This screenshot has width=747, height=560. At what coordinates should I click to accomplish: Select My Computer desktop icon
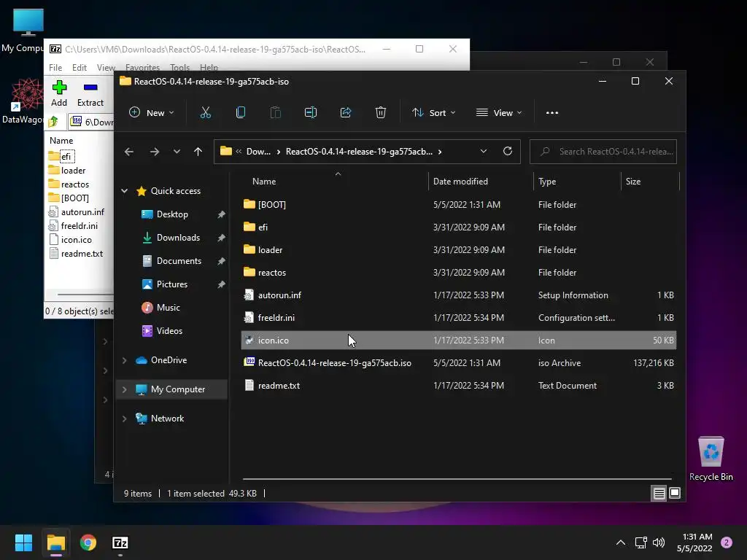click(24, 31)
